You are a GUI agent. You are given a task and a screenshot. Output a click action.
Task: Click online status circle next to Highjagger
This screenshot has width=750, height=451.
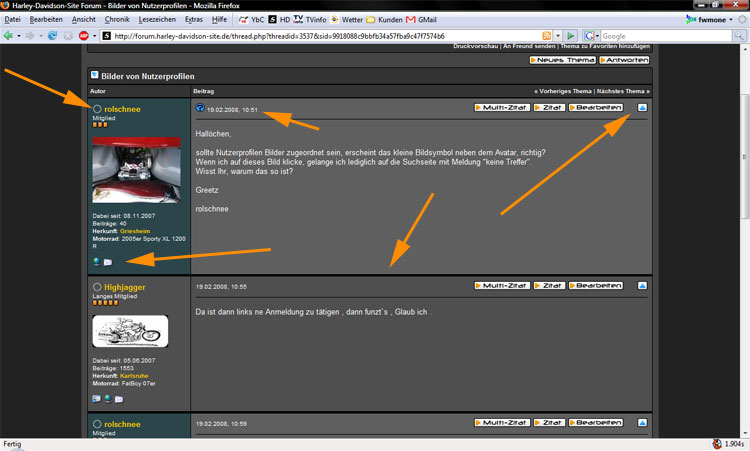[97, 287]
